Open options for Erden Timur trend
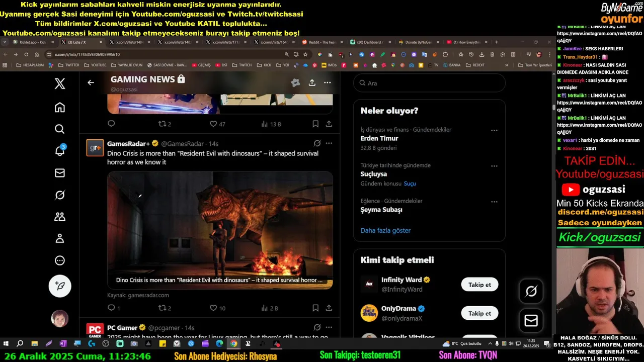Viewport: 644px width, 362px height. (x=494, y=130)
